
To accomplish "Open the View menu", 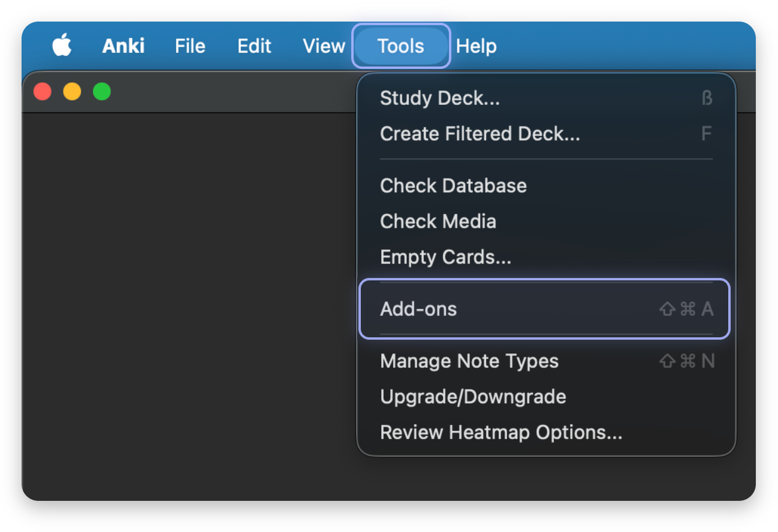I will [x=324, y=46].
